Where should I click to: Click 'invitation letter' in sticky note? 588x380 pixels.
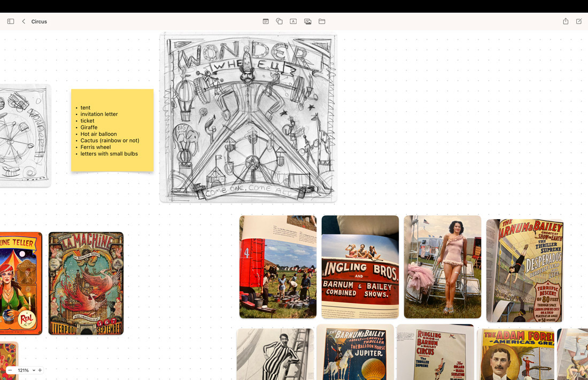tap(99, 114)
